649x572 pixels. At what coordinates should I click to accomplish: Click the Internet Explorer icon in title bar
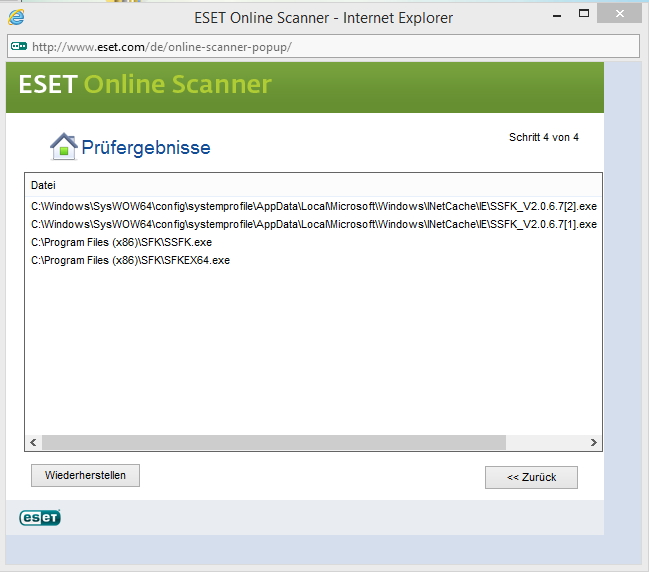tap(16, 17)
